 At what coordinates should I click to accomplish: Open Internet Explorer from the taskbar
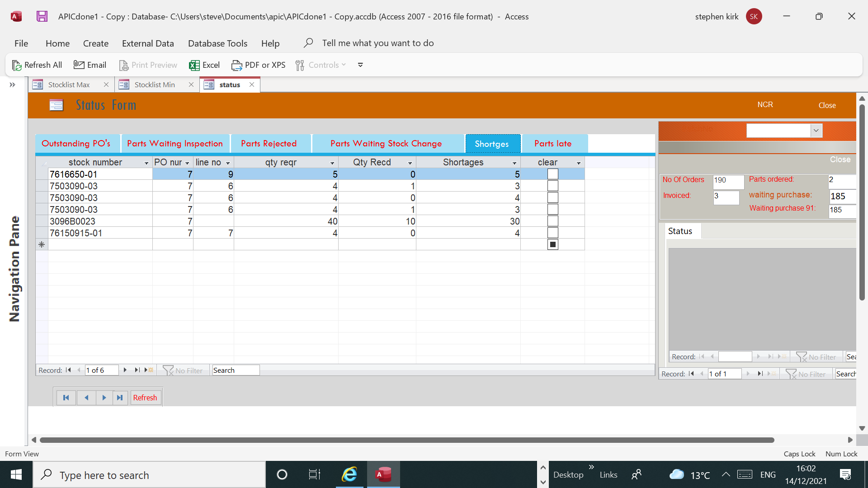click(x=349, y=474)
